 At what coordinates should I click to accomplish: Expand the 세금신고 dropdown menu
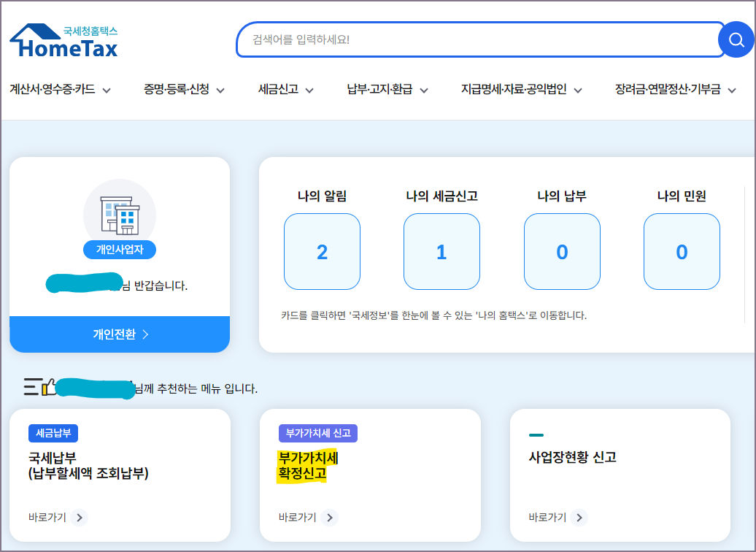(x=283, y=90)
